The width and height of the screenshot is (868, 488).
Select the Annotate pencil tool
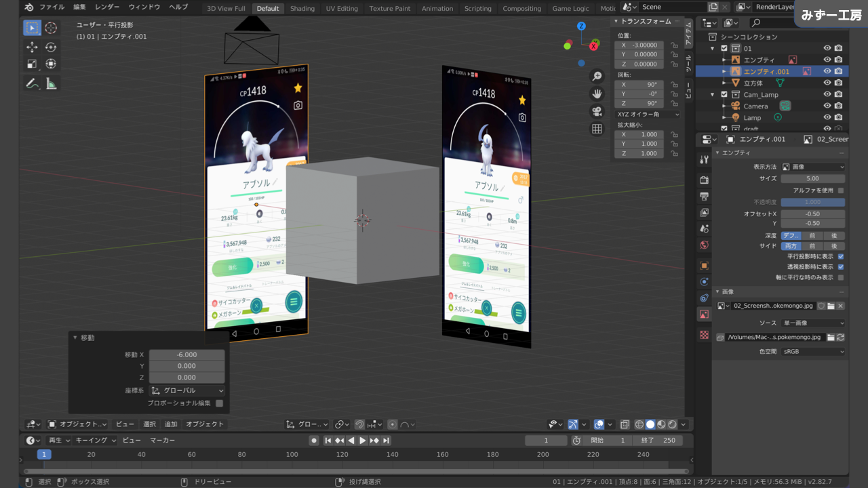pos(32,83)
